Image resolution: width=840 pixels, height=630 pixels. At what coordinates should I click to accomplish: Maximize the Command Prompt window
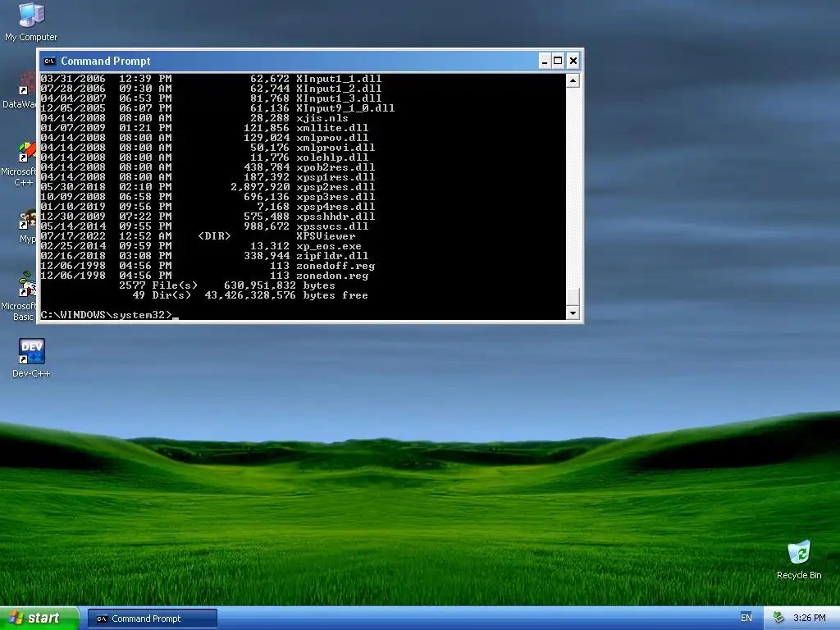point(558,61)
